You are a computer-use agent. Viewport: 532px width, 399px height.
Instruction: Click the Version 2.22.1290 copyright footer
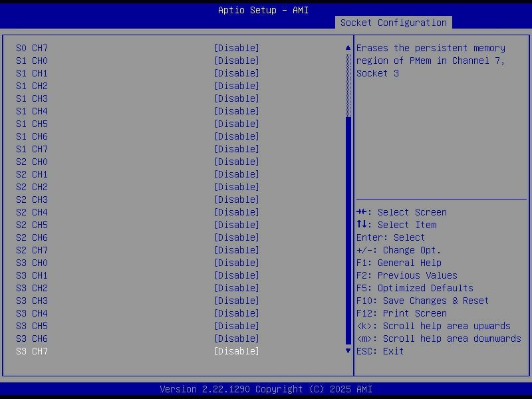(x=265, y=389)
